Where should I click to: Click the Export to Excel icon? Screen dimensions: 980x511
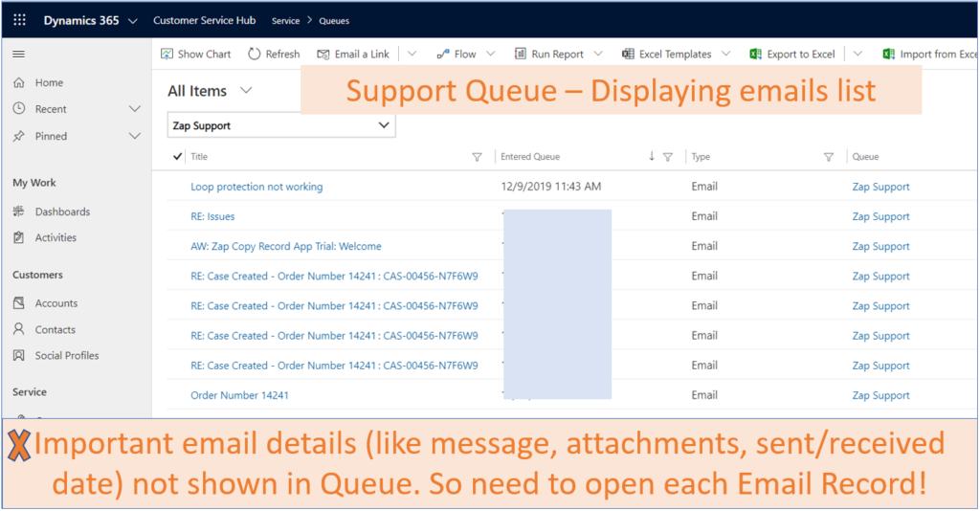click(756, 55)
